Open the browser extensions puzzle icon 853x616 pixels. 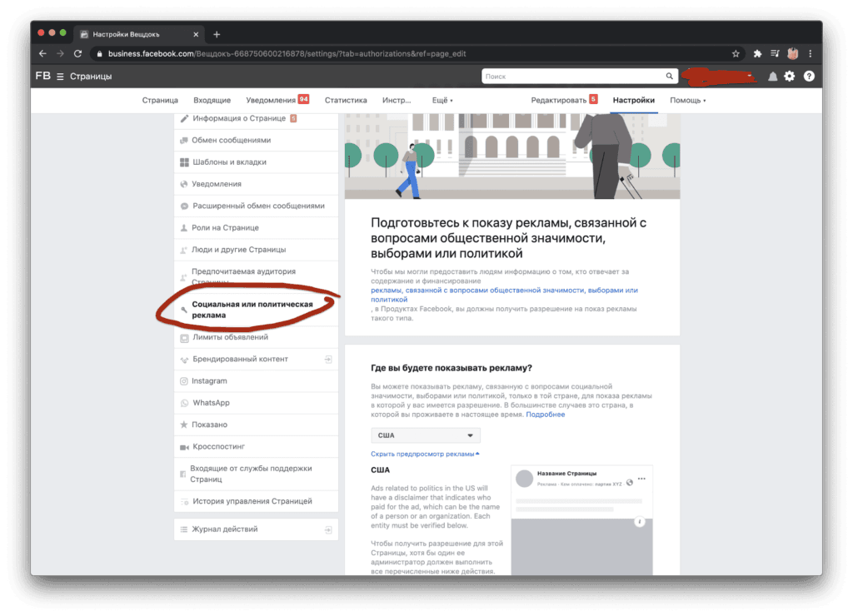[x=757, y=54]
